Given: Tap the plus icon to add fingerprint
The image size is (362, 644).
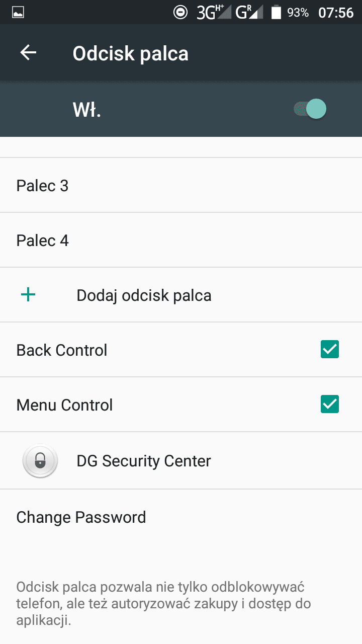Looking at the screenshot, I should tap(28, 295).
